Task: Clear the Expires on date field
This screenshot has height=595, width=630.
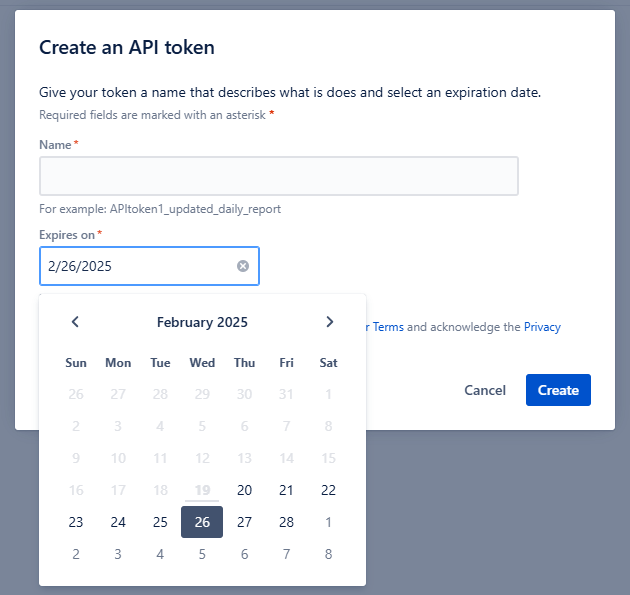Action: coord(243,266)
